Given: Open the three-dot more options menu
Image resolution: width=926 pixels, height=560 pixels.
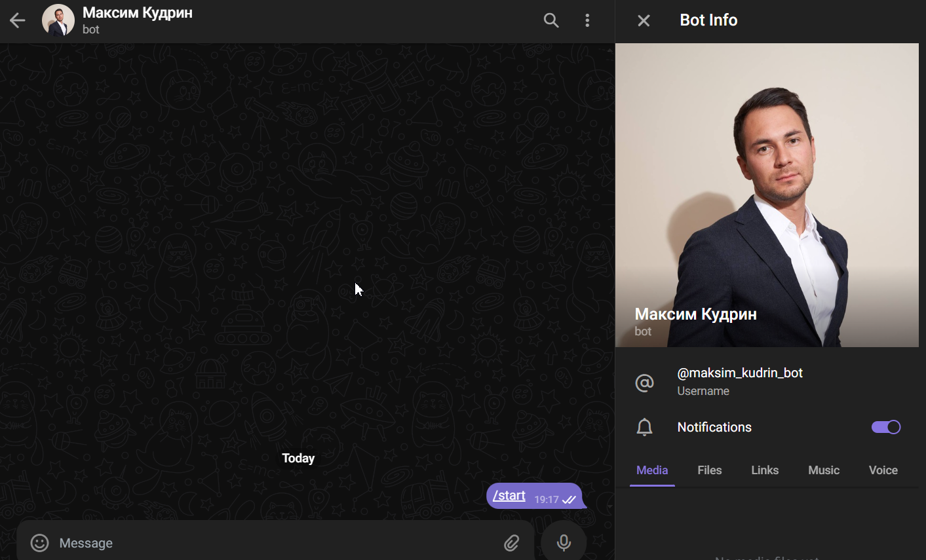Looking at the screenshot, I should coord(587,20).
